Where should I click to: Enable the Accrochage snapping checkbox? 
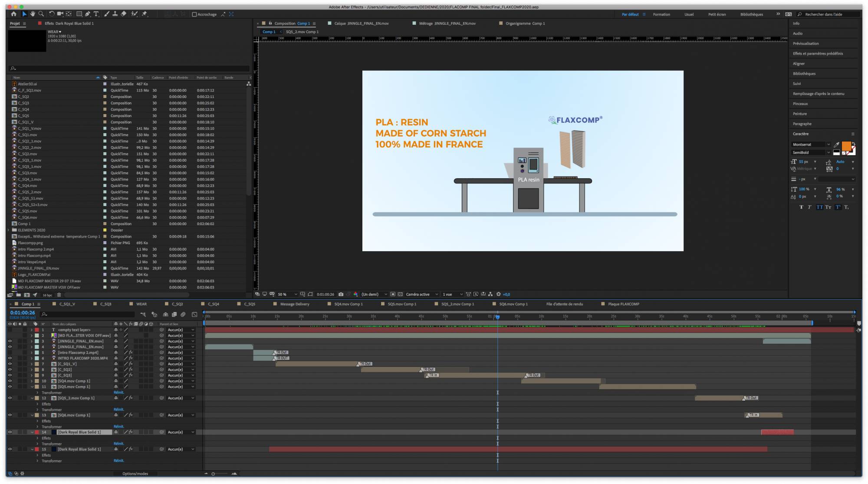tap(194, 14)
